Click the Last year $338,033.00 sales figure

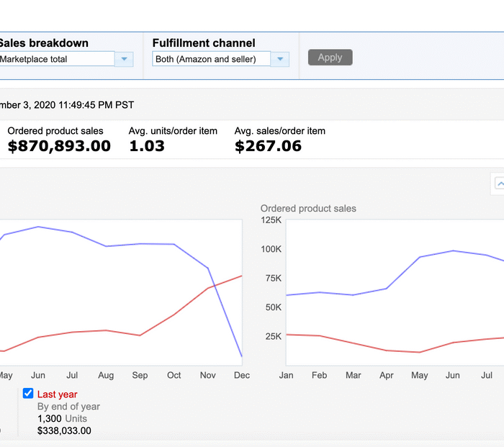[64, 430]
